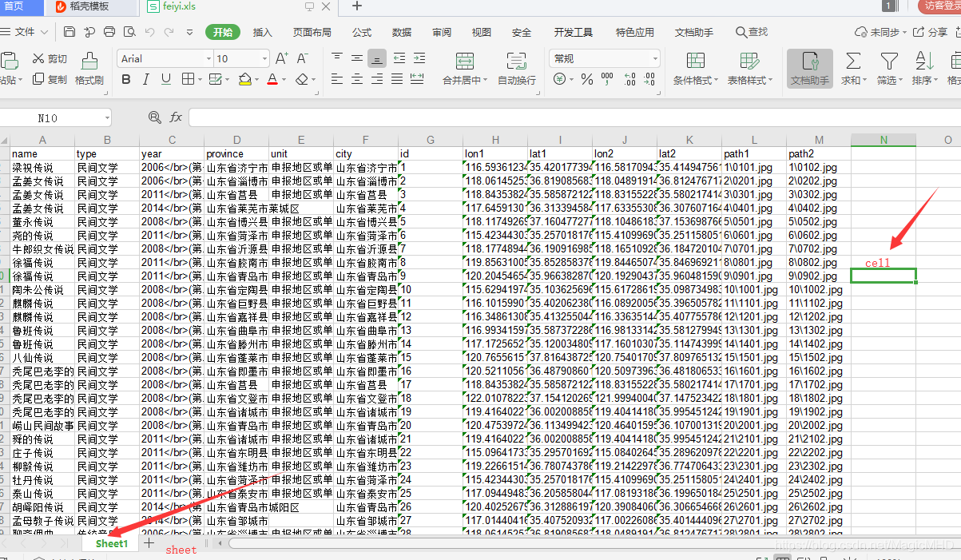The height and width of the screenshot is (560, 961).
Task: Select the Format Painter (格式刷) tool
Action: (89, 69)
